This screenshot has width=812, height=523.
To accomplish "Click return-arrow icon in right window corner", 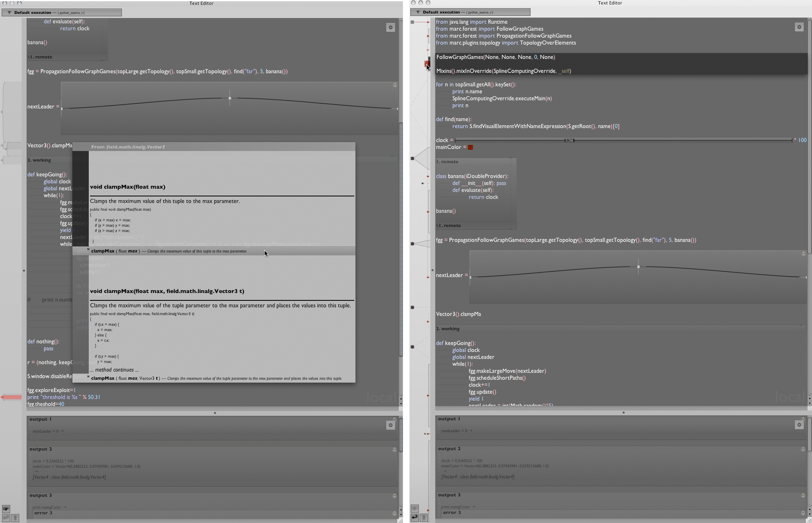I will pyautogui.click(x=414, y=517).
